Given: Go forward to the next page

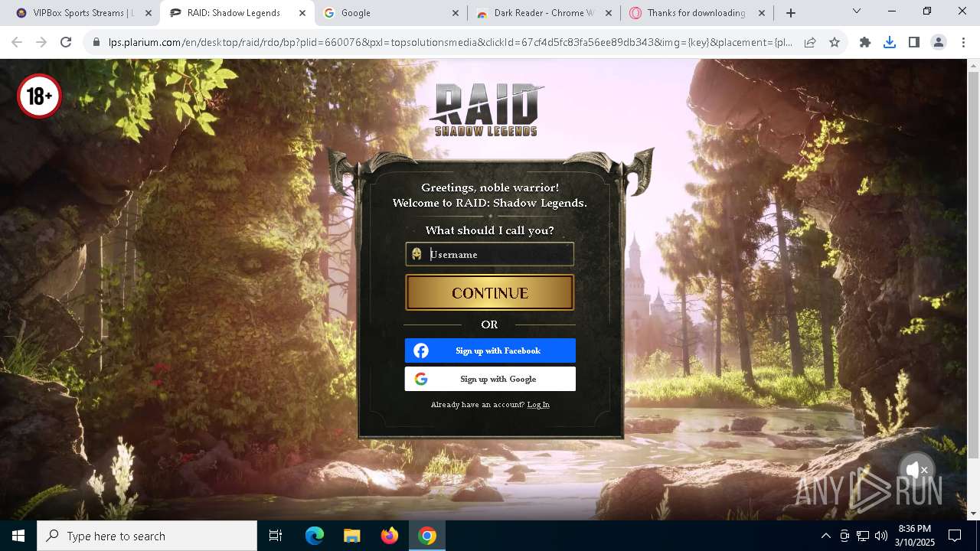Looking at the screenshot, I should pyautogui.click(x=41, y=43).
